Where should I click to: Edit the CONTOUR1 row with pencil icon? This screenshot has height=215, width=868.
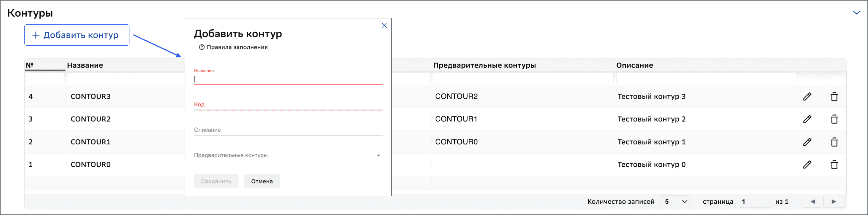click(807, 142)
